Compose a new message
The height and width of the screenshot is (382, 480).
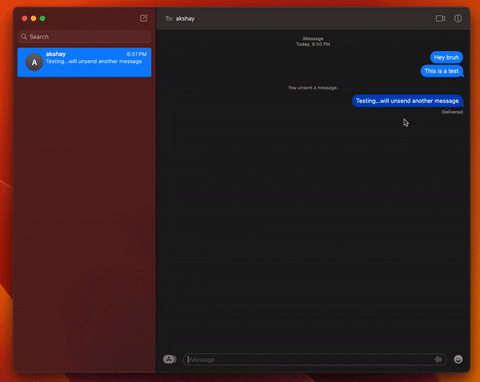[144, 18]
